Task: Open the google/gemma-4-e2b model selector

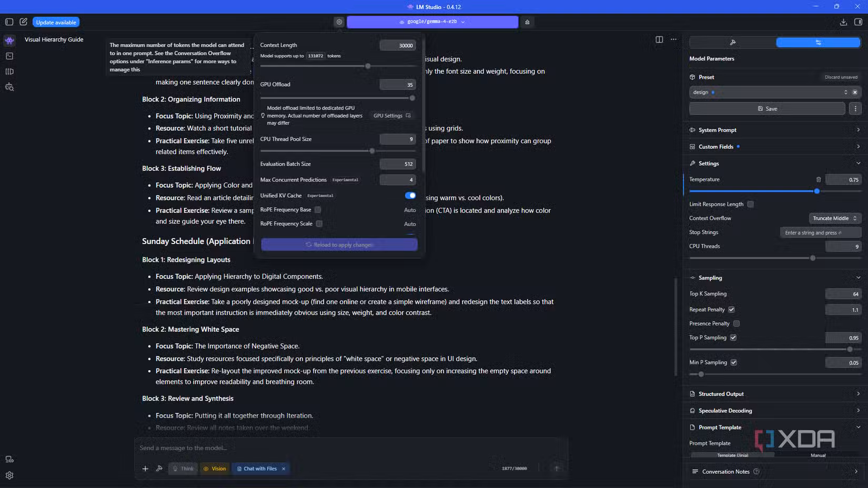Action: coord(432,22)
